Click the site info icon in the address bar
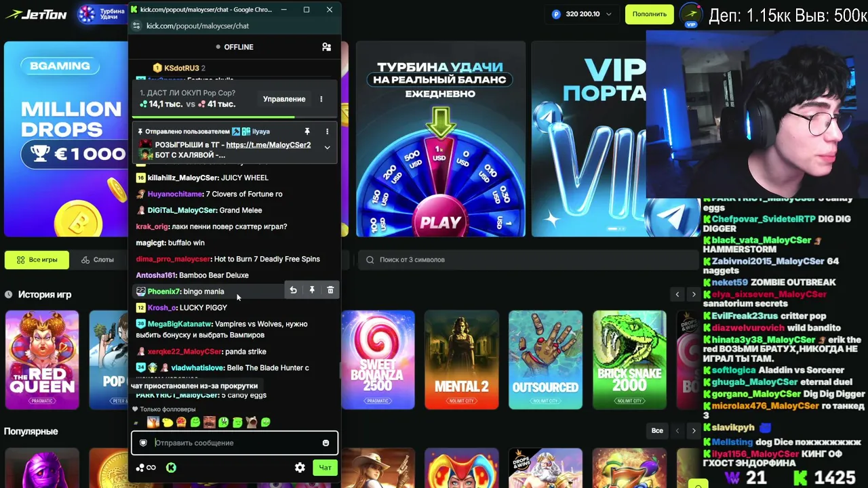 pyautogui.click(x=136, y=26)
